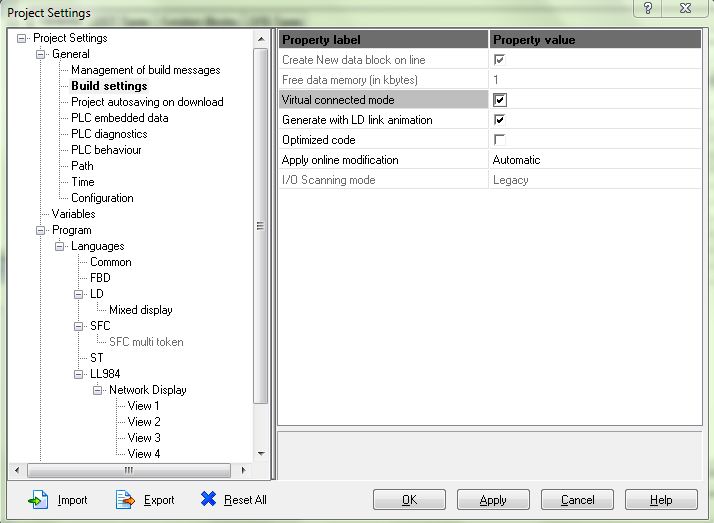Click the question mark help icon in title bar

pos(648,8)
